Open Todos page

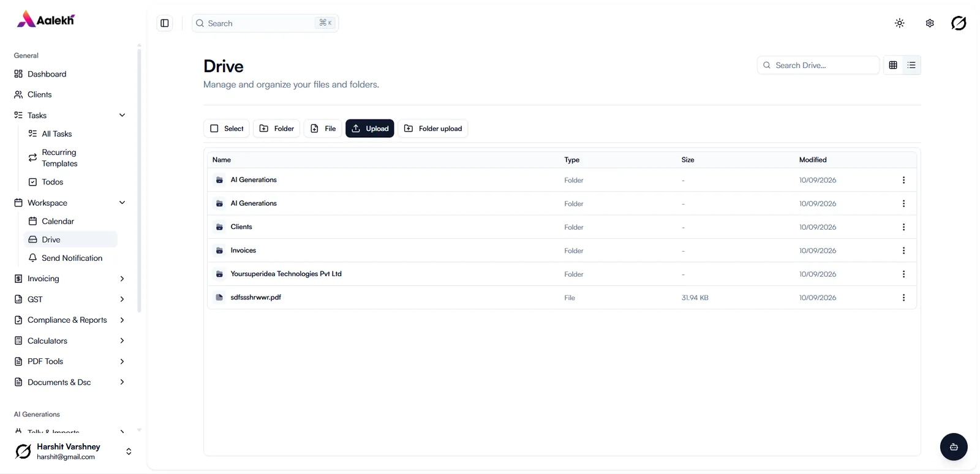pyautogui.click(x=71, y=182)
